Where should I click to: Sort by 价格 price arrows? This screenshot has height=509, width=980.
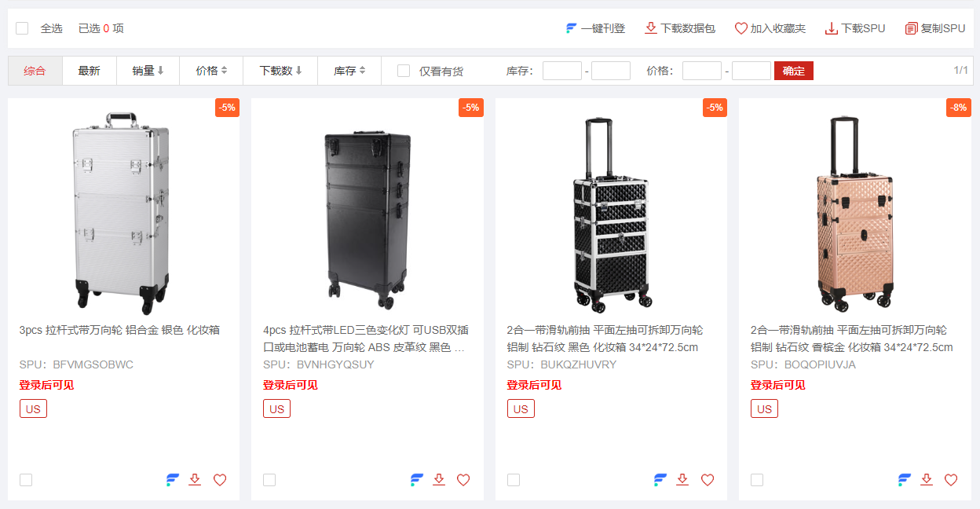224,71
